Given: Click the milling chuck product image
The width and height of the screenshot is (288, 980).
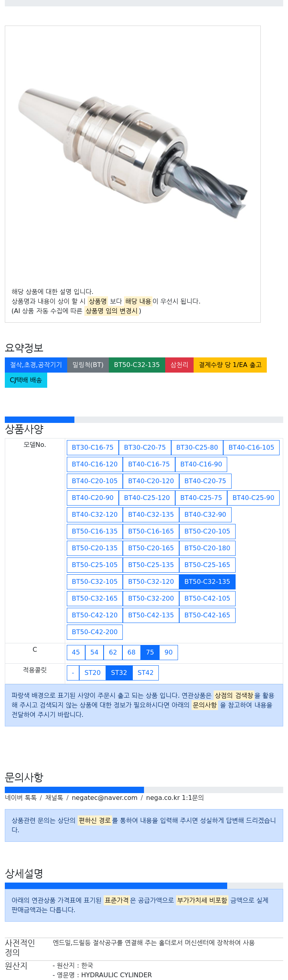Looking at the screenshot, I should tap(132, 154).
